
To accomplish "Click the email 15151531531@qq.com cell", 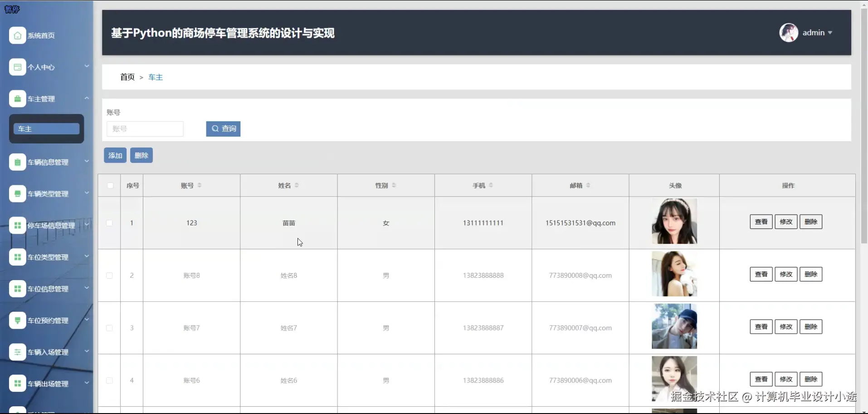I will point(580,223).
